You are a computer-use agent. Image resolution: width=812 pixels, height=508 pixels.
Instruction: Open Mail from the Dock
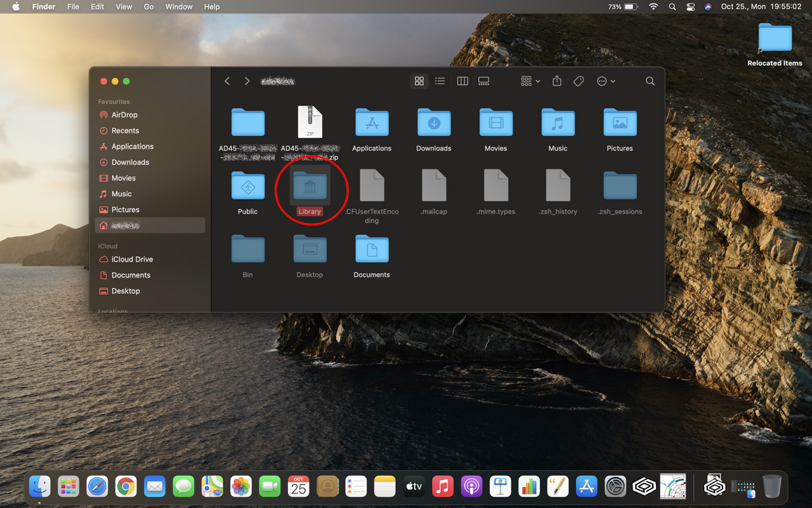[x=155, y=487]
